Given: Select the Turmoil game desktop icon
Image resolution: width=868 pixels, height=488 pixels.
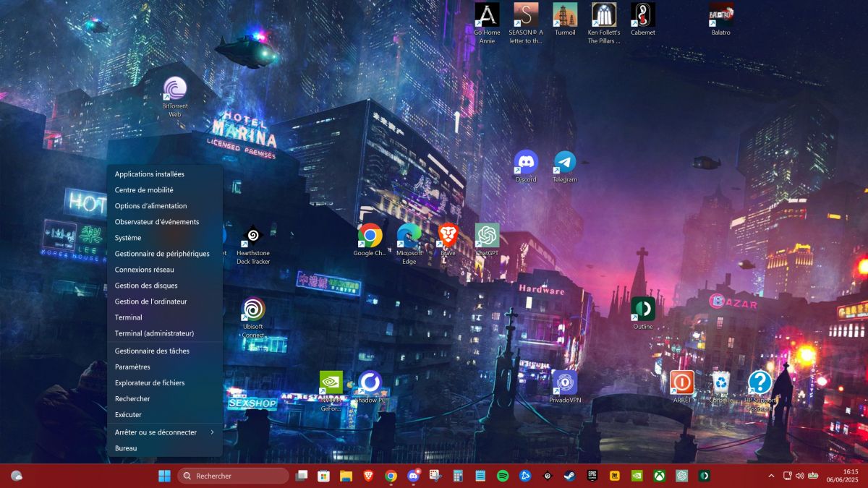Looking at the screenshot, I should [x=565, y=20].
